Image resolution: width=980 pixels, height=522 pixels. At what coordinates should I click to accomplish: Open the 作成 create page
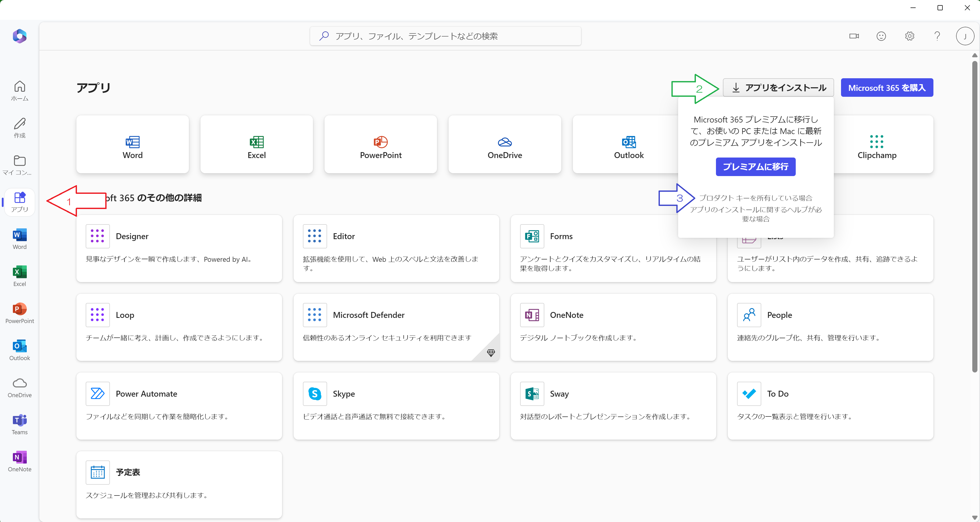(x=19, y=128)
